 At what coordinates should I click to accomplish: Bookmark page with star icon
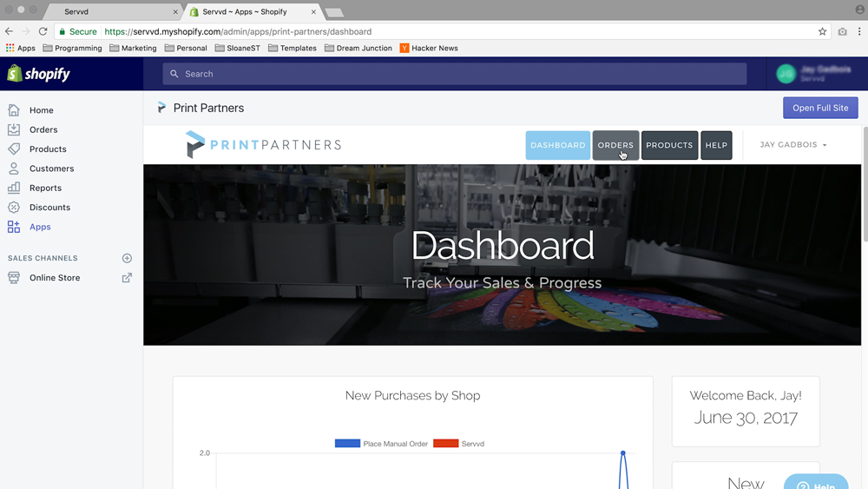pos(822,31)
